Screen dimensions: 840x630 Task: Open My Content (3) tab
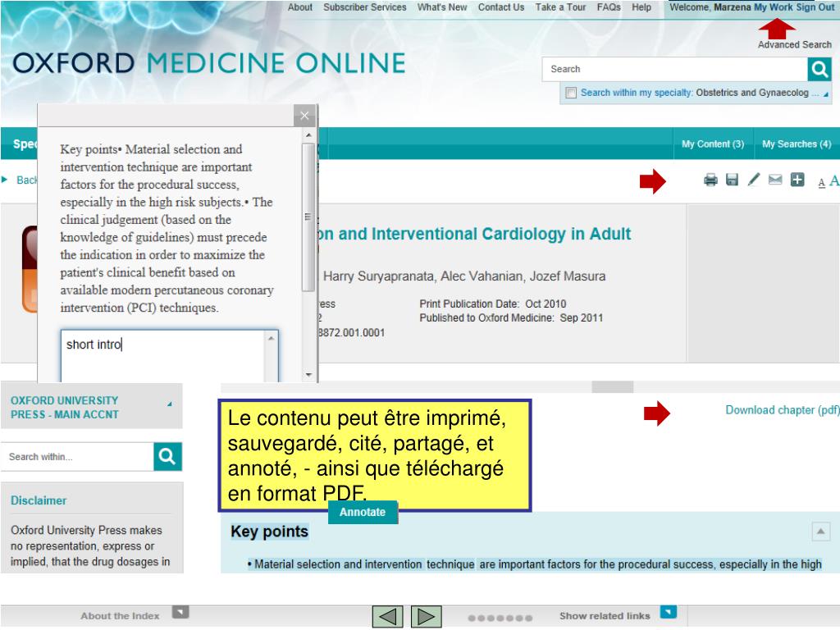click(713, 144)
